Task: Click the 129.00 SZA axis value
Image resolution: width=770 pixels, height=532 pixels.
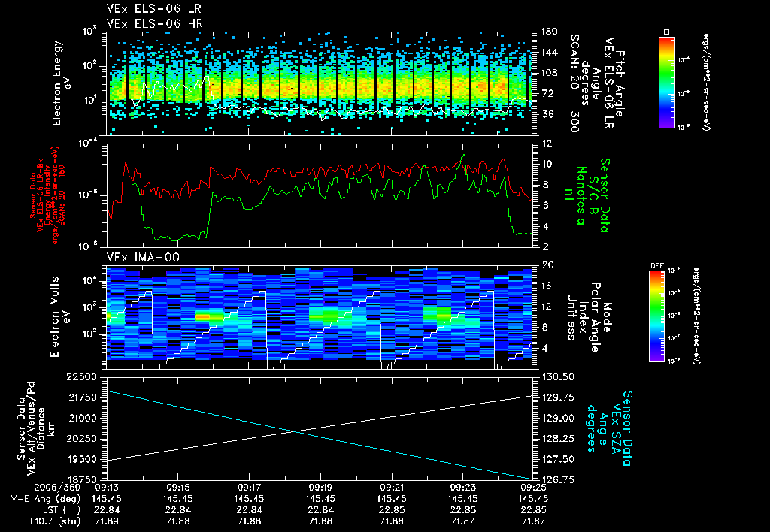Action: 557,419
